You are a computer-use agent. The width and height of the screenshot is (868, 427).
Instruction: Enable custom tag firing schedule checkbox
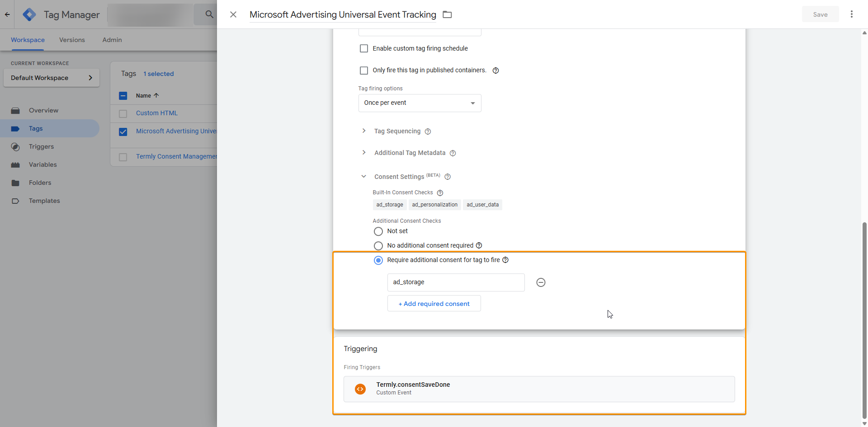(x=364, y=48)
